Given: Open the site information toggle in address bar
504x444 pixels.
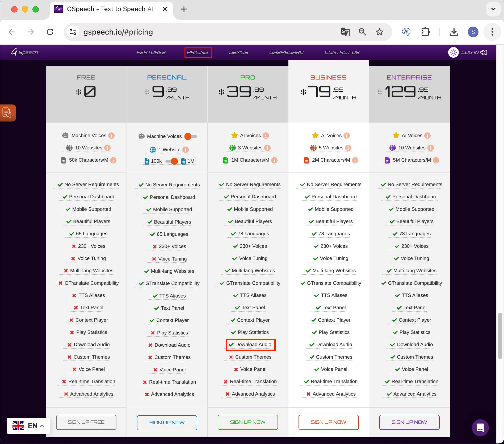Looking at the screenshot, I should [73, 32].
